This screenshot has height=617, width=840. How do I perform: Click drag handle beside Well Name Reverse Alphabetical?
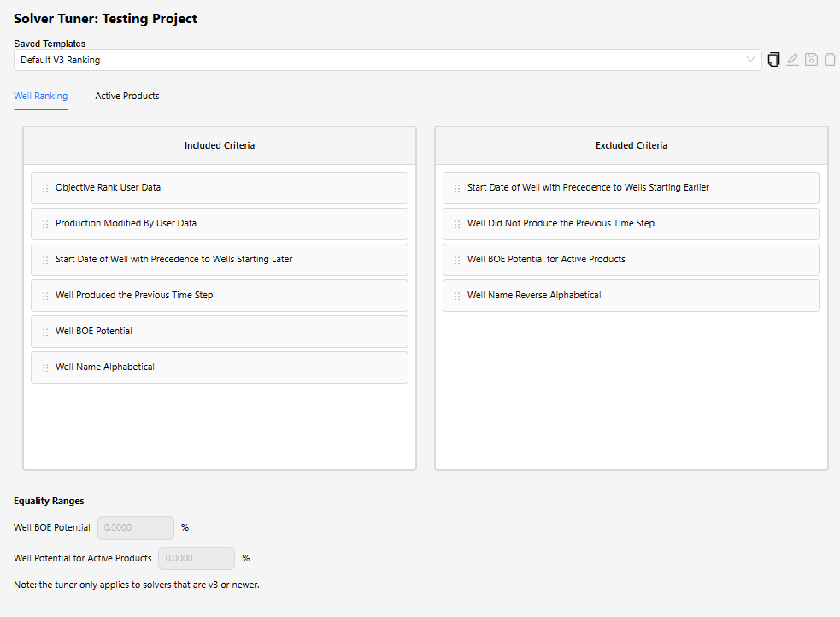tap(457, 296)
